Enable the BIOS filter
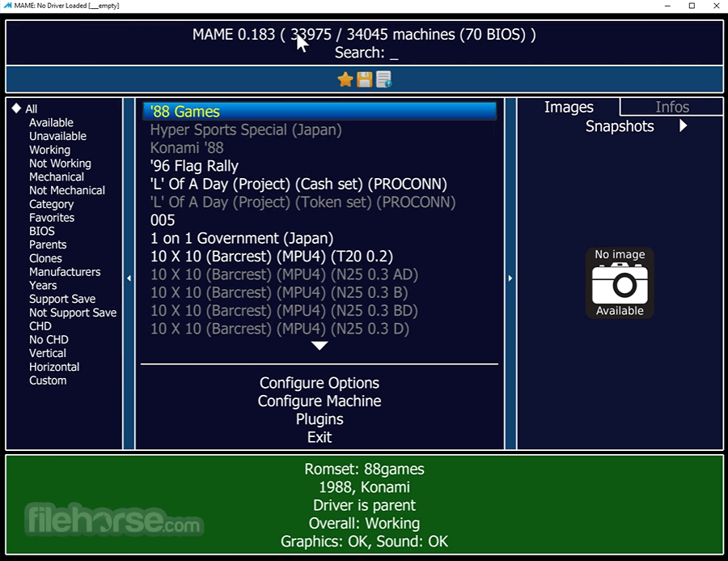 (41, 231)
